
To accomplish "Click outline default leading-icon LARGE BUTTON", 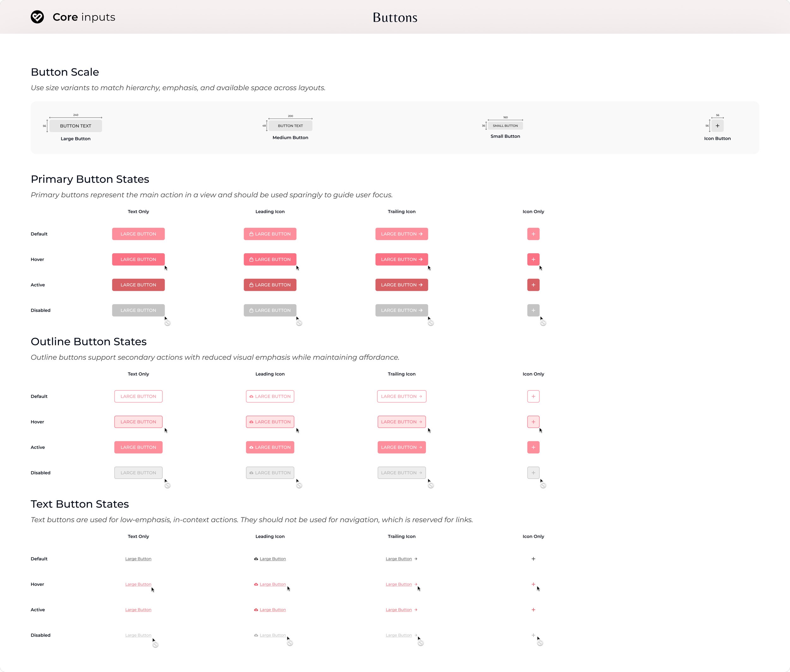I will (270, 396).
